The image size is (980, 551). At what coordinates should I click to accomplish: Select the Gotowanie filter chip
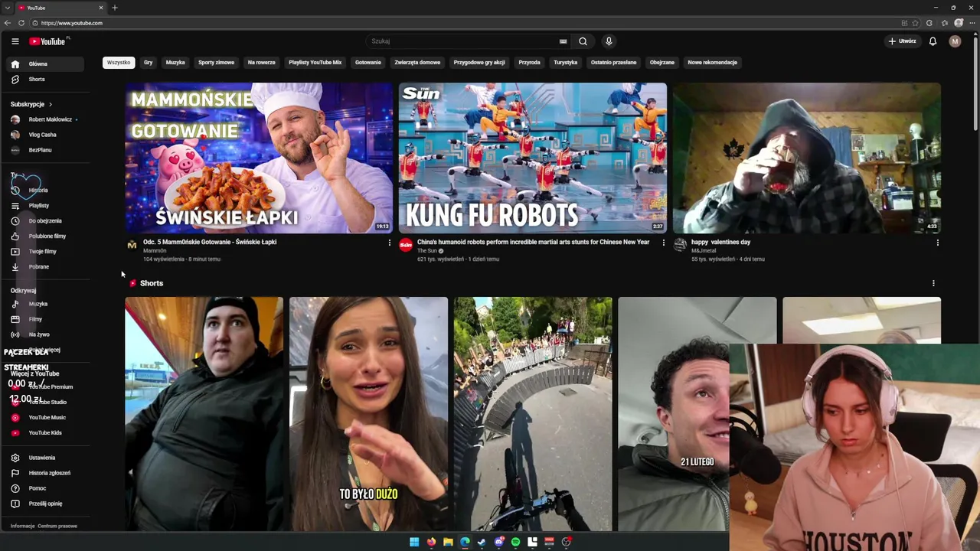tap(368, 63)
